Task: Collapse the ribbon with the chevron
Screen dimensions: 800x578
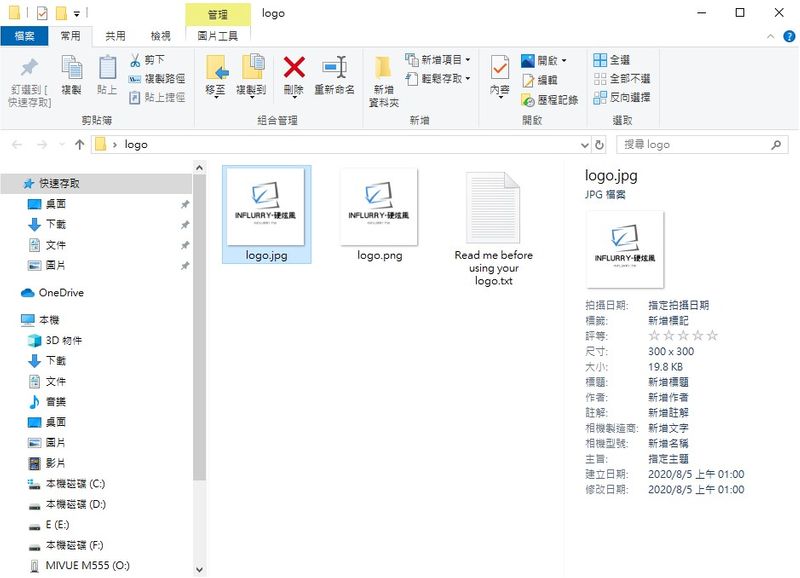Action: pyautogui.click(x=770, y=36)
